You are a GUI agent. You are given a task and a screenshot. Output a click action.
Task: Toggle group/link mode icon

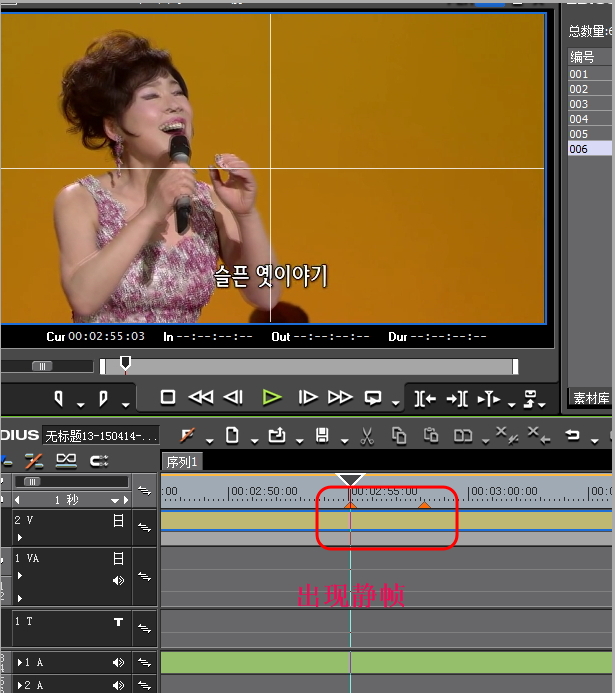click(x=66, y=461)
